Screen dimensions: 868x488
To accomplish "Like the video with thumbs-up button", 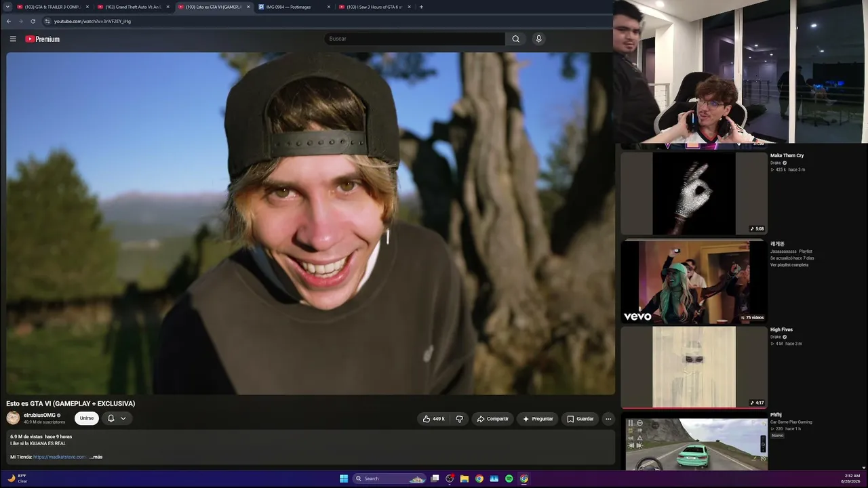I will (x=434, y=419).
